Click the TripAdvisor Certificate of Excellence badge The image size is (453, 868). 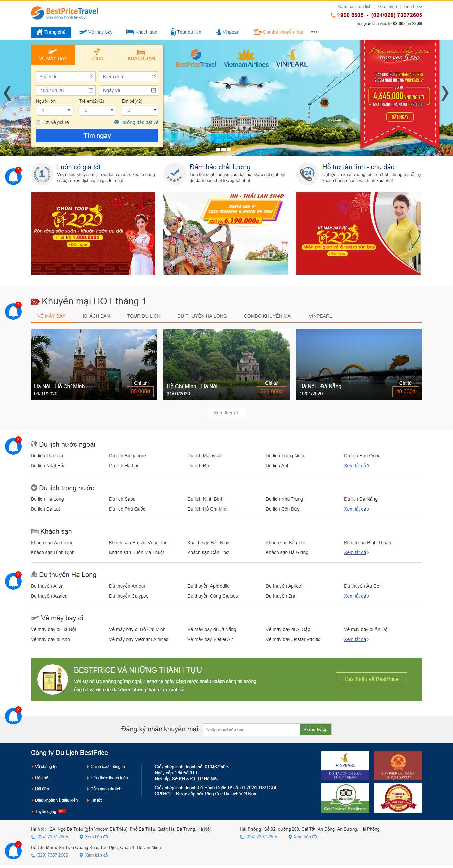tap(345, 798)
